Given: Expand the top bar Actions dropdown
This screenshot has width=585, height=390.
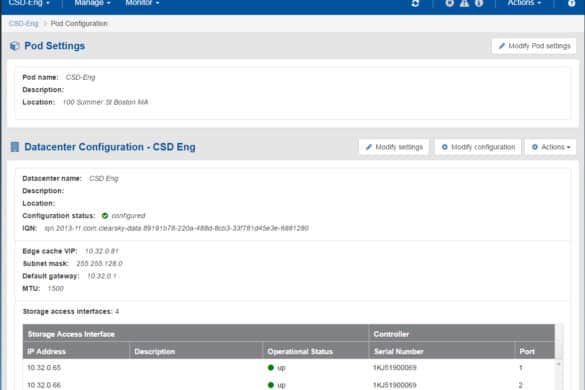Looking at the screenshot, I should pos(524,3).
